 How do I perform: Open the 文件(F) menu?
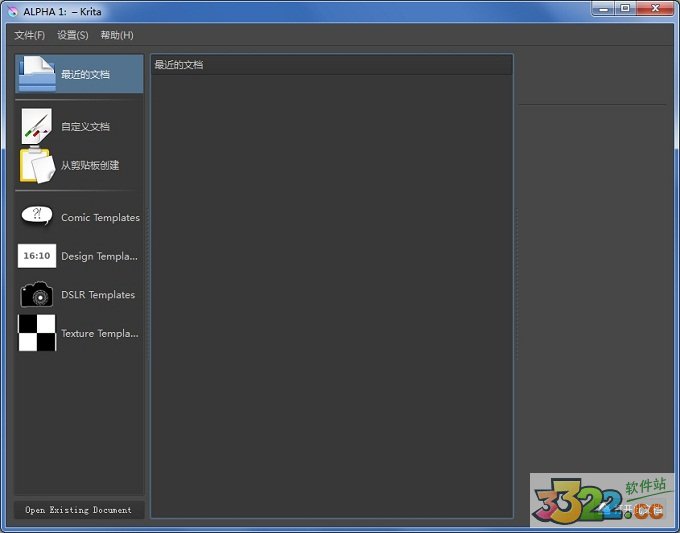coord(29,35)
